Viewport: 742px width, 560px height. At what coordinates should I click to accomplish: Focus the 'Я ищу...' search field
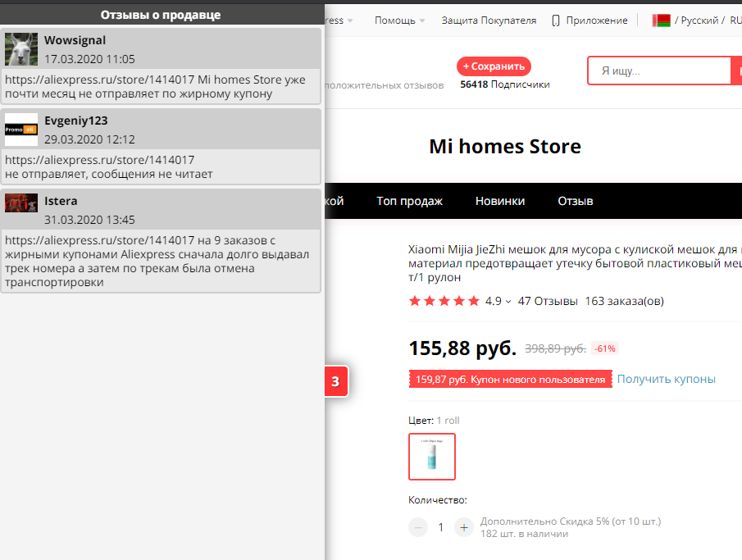click(660, 71)
